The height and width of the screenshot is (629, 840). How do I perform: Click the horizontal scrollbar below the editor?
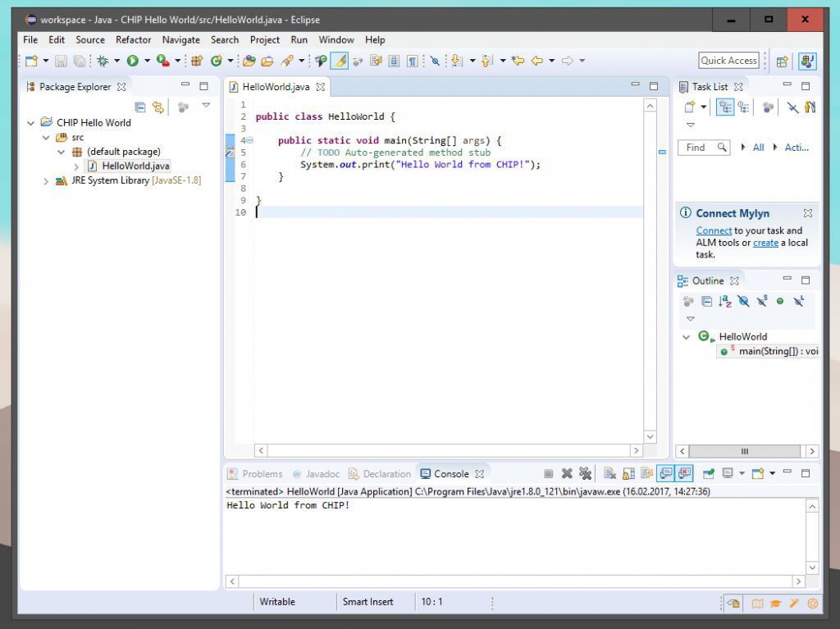click(447, 450)
